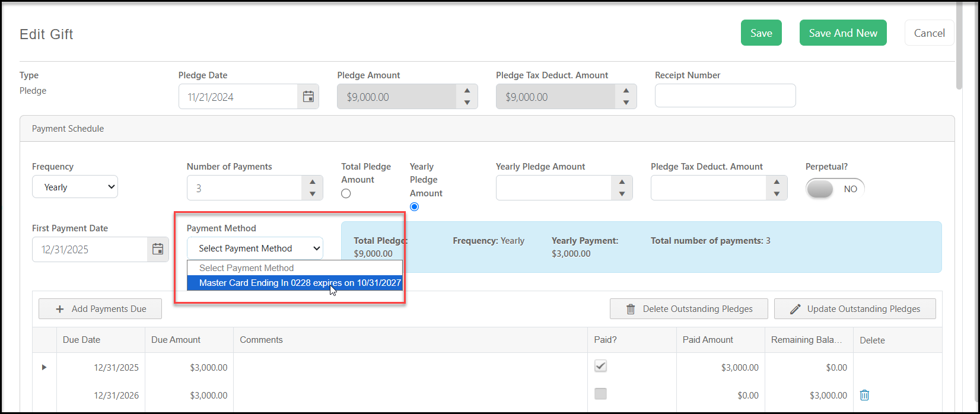Click the Paid Amount column header

[x=720, y=340]
